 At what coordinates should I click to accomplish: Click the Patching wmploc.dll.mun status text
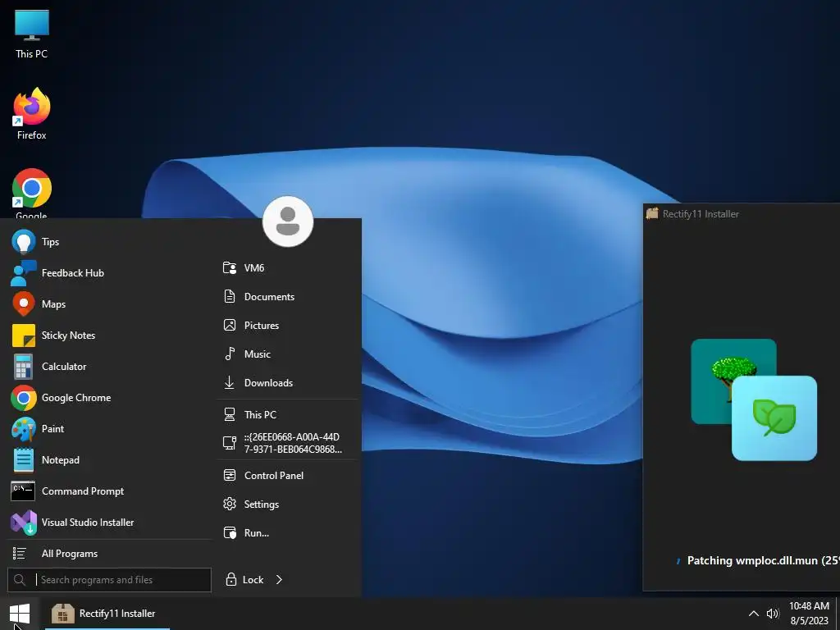763,560
